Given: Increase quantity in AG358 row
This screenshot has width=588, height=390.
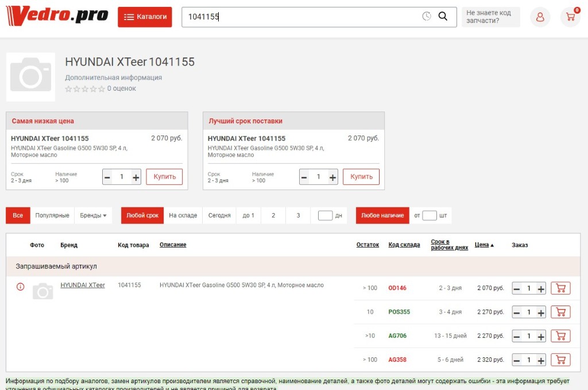Looking at the screenshot, I should [x=541, y=361].
